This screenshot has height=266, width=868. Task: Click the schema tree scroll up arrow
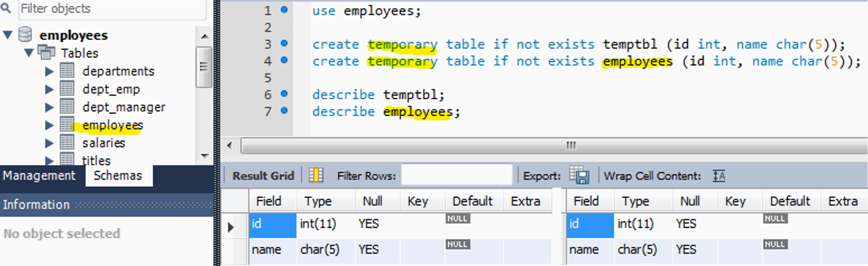205,36
